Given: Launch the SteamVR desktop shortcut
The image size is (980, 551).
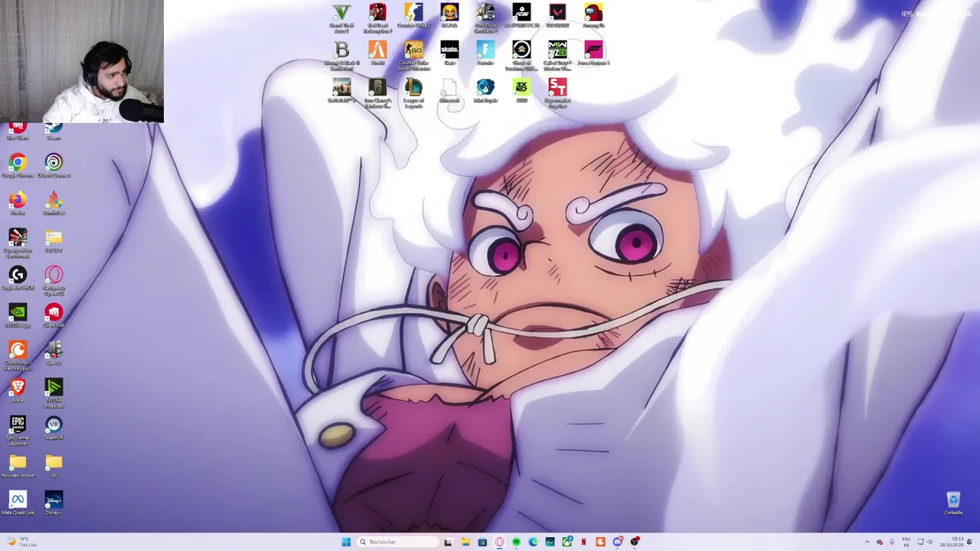Looking at the screenshot, I should pos(54,429).
